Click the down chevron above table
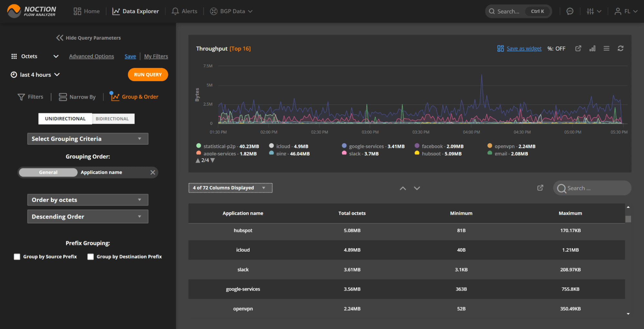Viewport: 644px width, 329px height. [x=417, y=188]
